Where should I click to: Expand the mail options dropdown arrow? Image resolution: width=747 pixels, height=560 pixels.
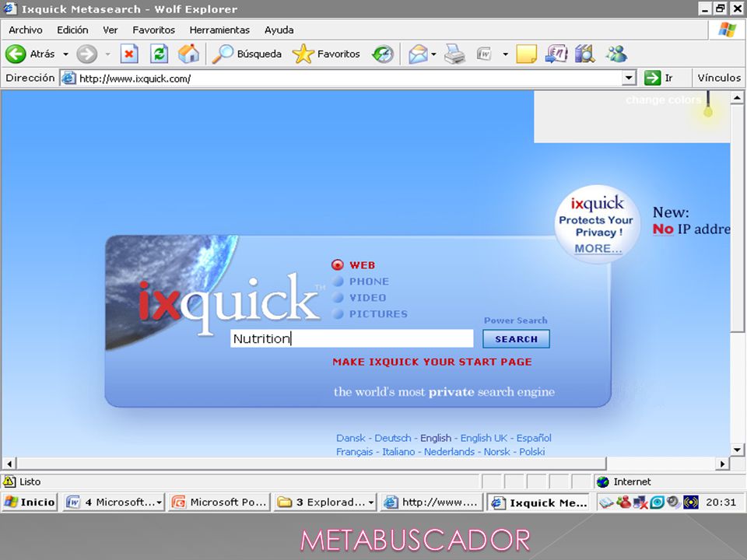tap(433, 54)
